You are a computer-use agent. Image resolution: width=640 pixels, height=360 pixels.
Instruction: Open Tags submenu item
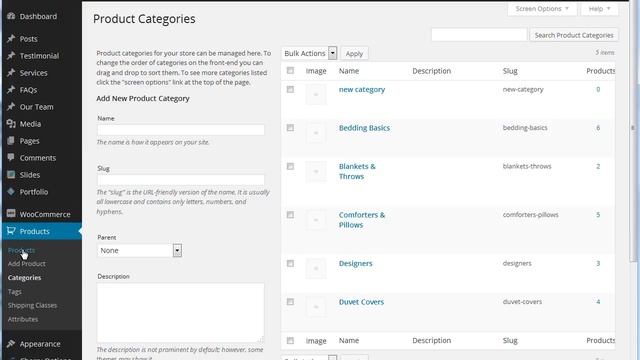pyautogui.click(x=15, y=291)
